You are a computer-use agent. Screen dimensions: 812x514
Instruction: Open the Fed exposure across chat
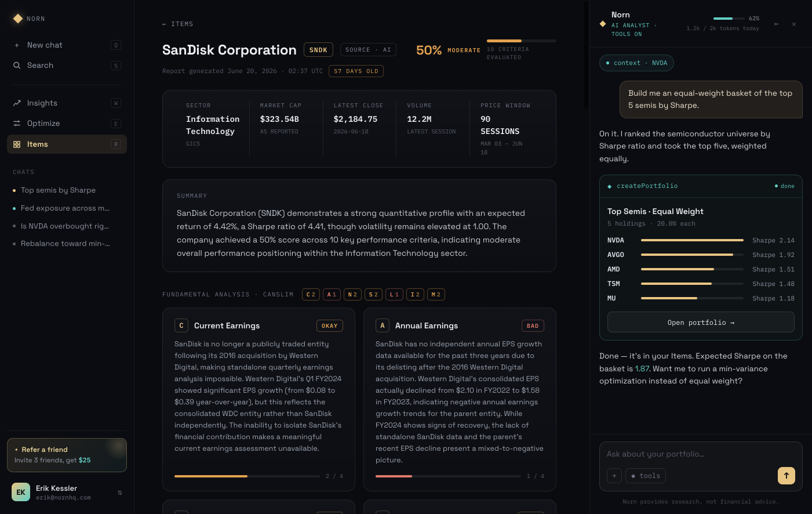[x=67, y=208]
